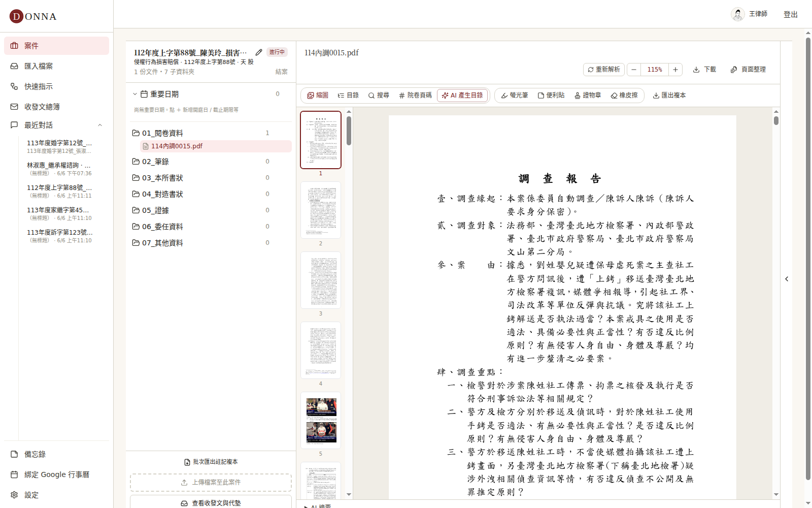Click the Donna logo
Screen dimensions: 812x508
33,16
